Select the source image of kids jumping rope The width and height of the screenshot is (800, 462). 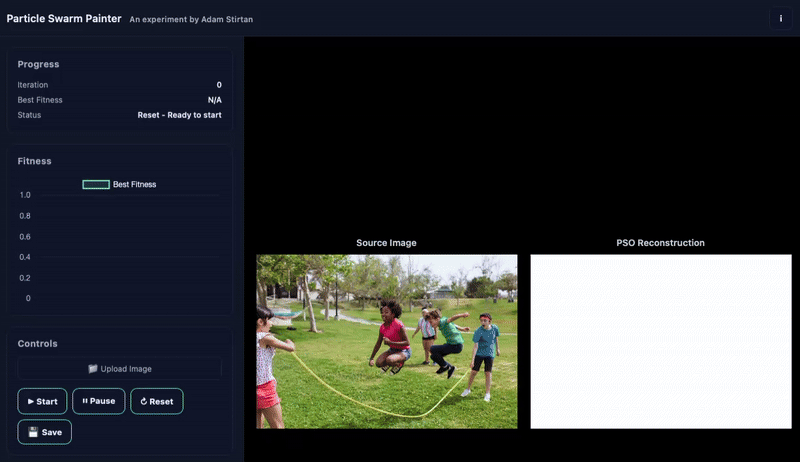[386, 341]
